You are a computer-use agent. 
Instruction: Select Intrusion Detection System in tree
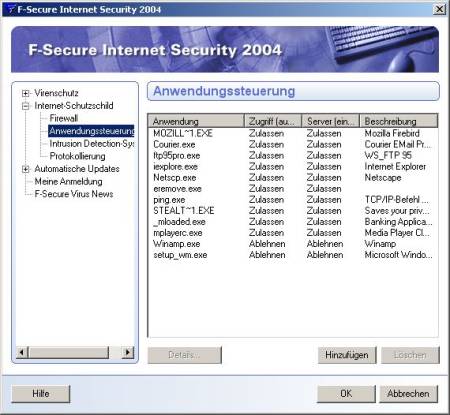tap(92, 144)
